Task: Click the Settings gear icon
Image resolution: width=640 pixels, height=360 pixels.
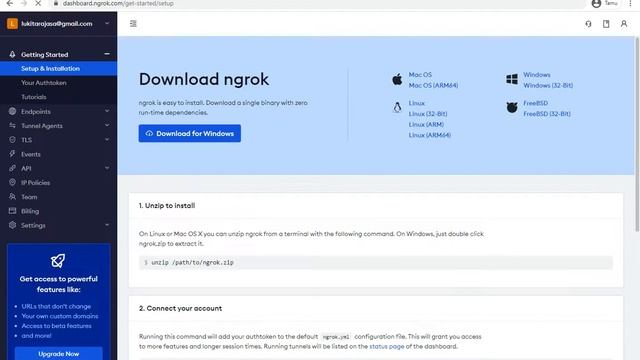Action: [x=12, y=225]
